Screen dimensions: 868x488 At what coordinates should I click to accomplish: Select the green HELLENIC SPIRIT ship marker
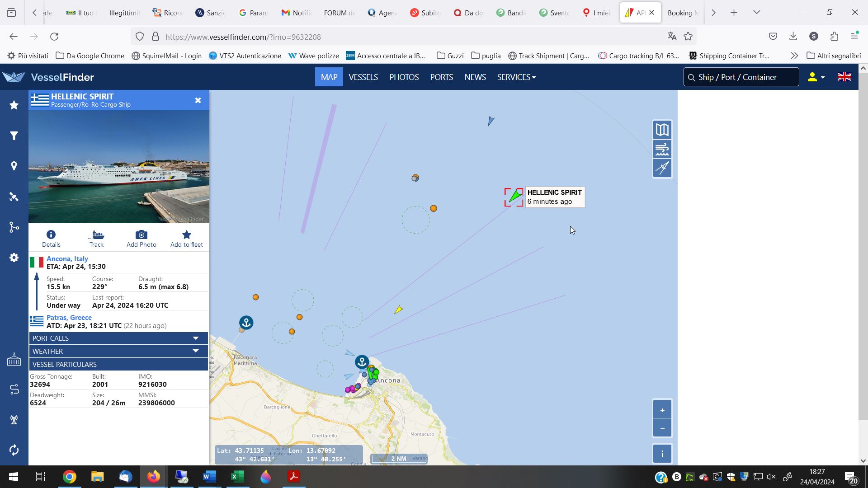tap(514, 197)
